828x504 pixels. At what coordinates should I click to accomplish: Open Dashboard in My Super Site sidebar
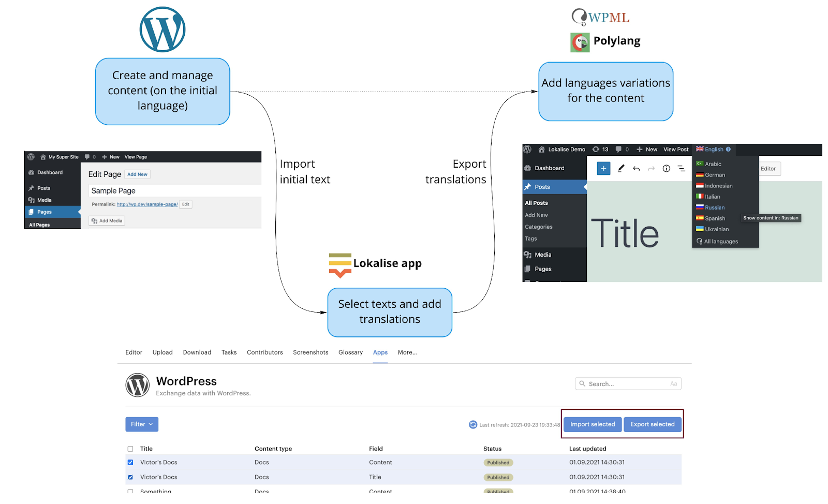(46, 172)
